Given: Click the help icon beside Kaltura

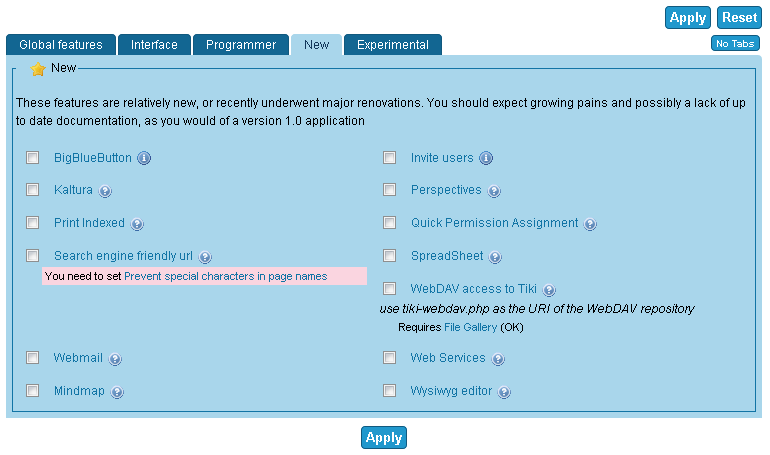Looking at the screenshot, I should [x=105, y=191].
